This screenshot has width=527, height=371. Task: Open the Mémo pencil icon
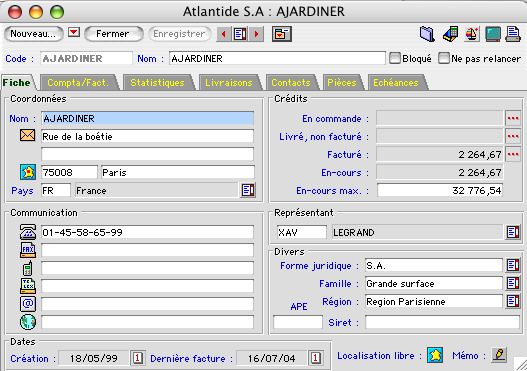point(499,355)
